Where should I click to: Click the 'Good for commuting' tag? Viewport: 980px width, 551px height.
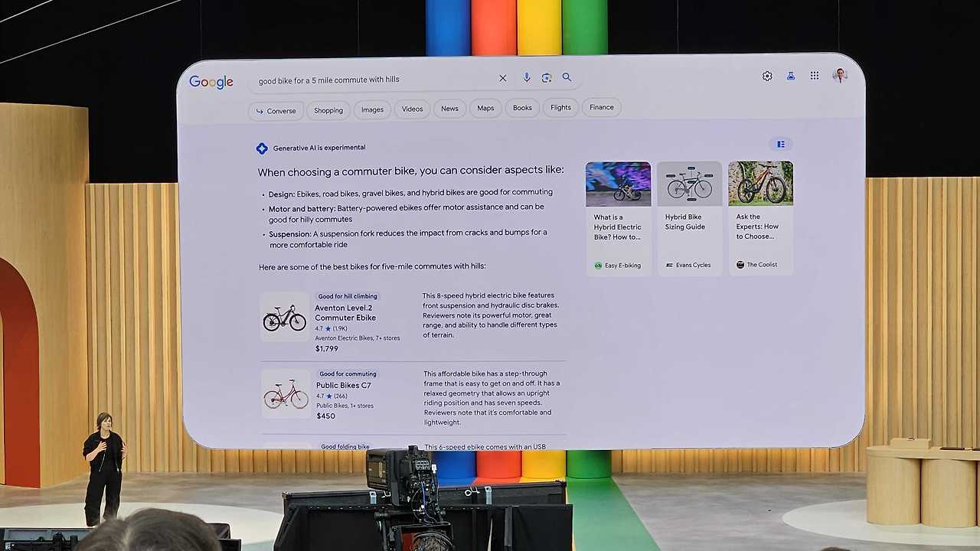tap(348, 374)
